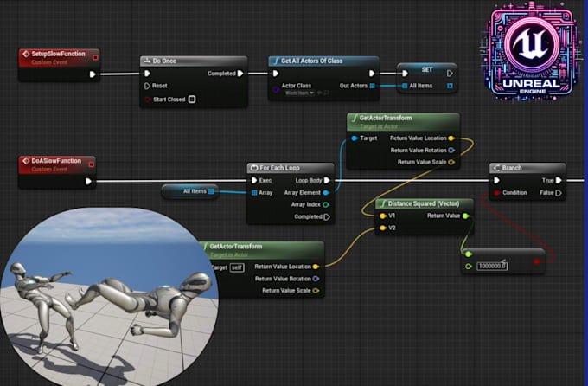Select the All Items variable get node
588x386 pixels.
coord(190,191)
